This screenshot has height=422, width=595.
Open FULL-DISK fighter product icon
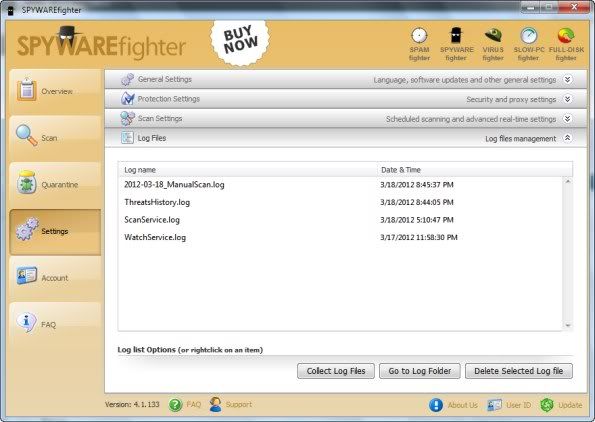coord(566,44)
